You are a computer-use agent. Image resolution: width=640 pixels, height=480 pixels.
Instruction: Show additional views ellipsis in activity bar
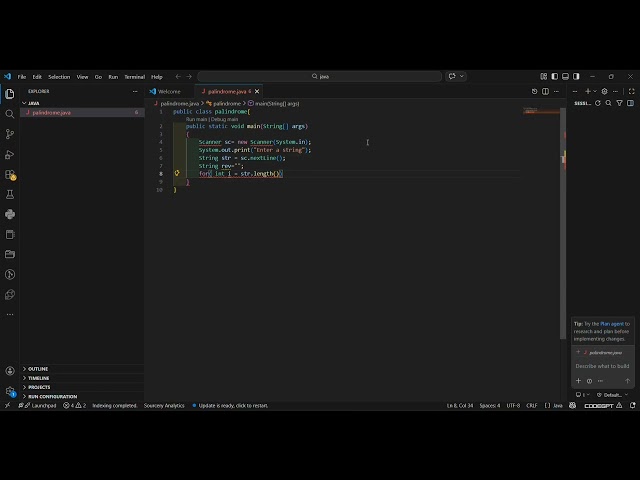(10, 314)
